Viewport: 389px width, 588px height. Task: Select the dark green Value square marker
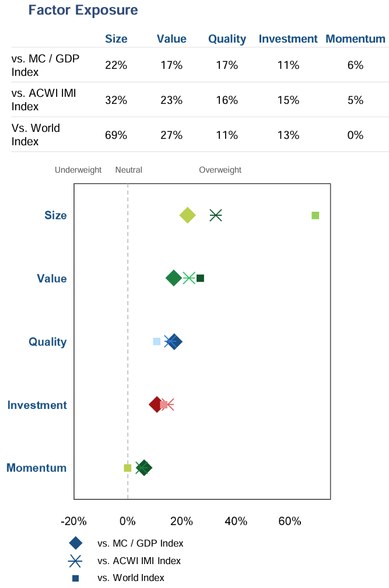click(200, 278)
